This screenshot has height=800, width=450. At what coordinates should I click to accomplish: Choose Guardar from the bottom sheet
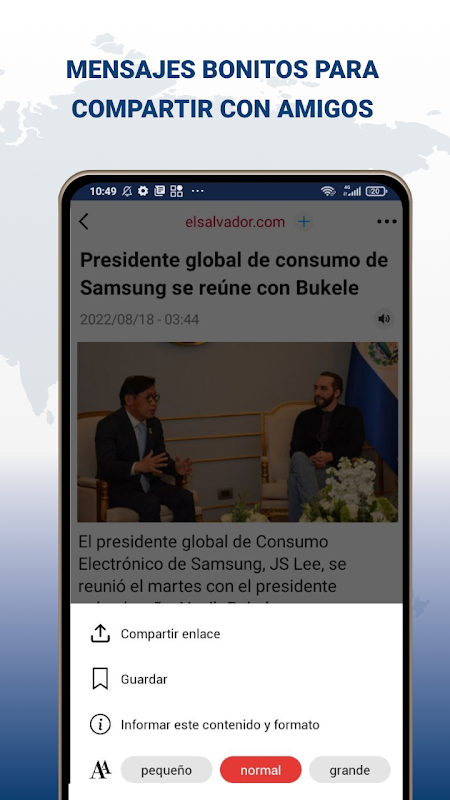pos(144,679)
